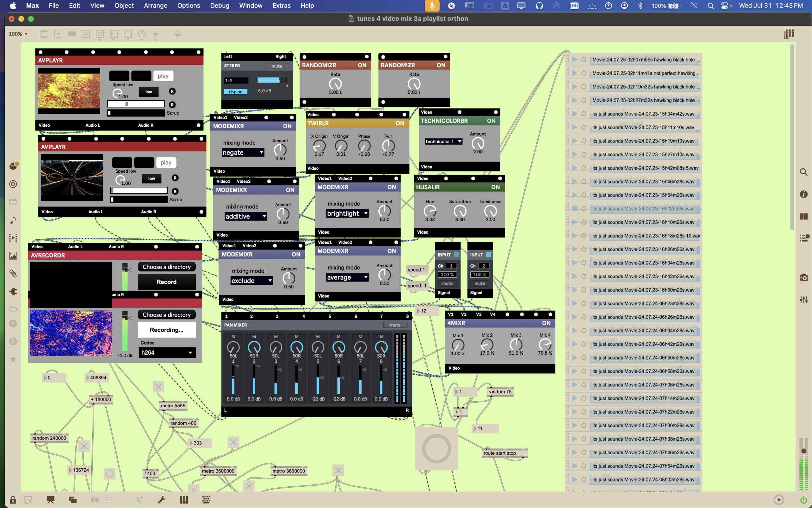Open the audio note icon in left sidebar

tap(13, 220)
